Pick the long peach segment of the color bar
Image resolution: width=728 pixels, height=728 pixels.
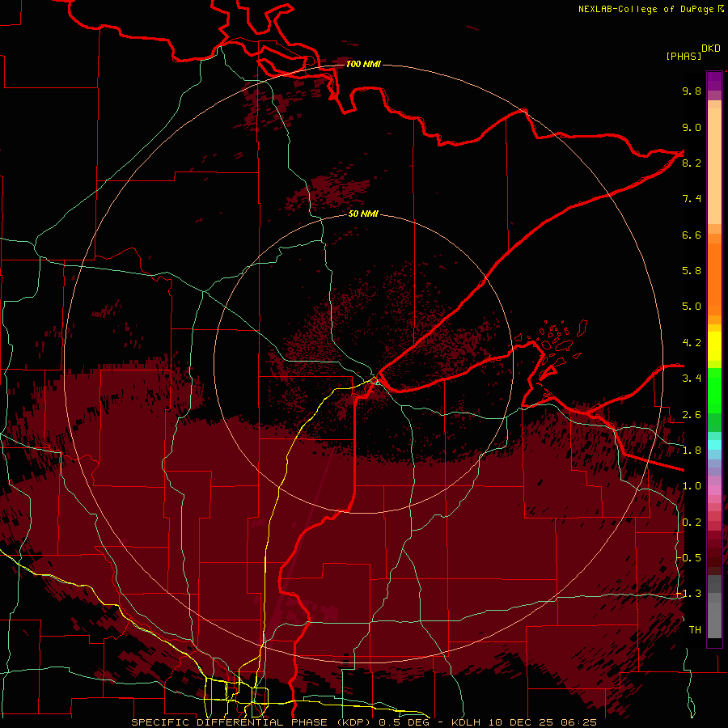(x=714, y=166)
